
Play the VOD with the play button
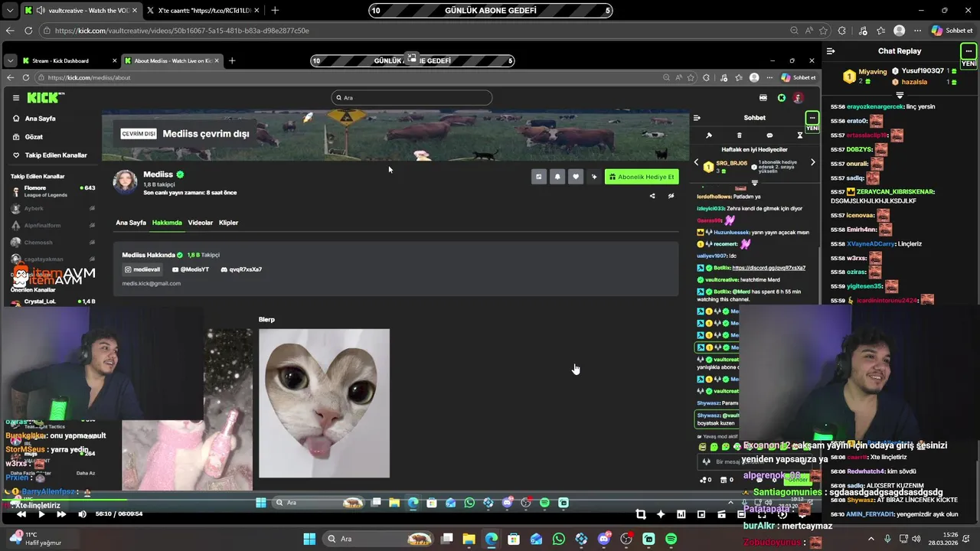click(41, 514)
